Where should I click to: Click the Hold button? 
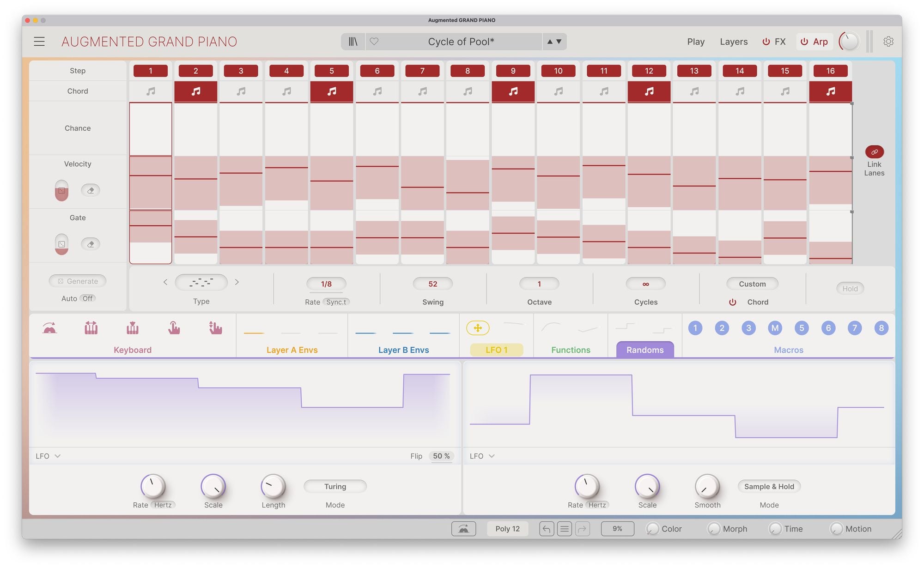point(850,289)
